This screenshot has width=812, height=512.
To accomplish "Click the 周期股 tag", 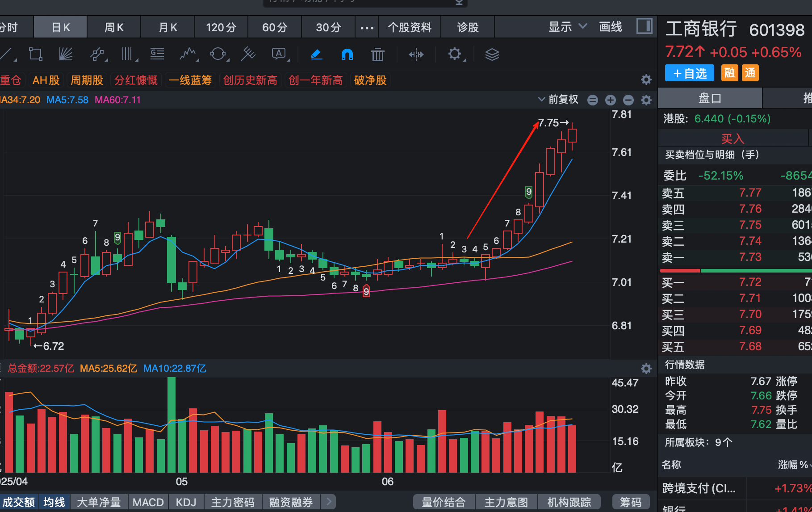I will [x=87, y=80].
